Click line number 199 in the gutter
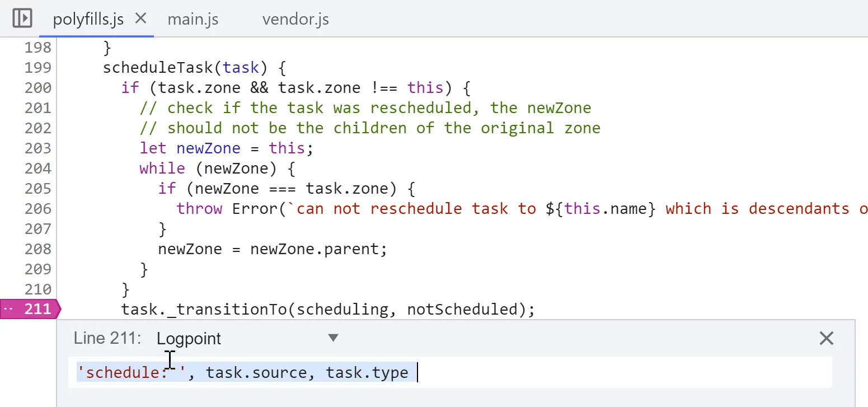Screen dimensions: 868x407 click(x=37, y=68)
